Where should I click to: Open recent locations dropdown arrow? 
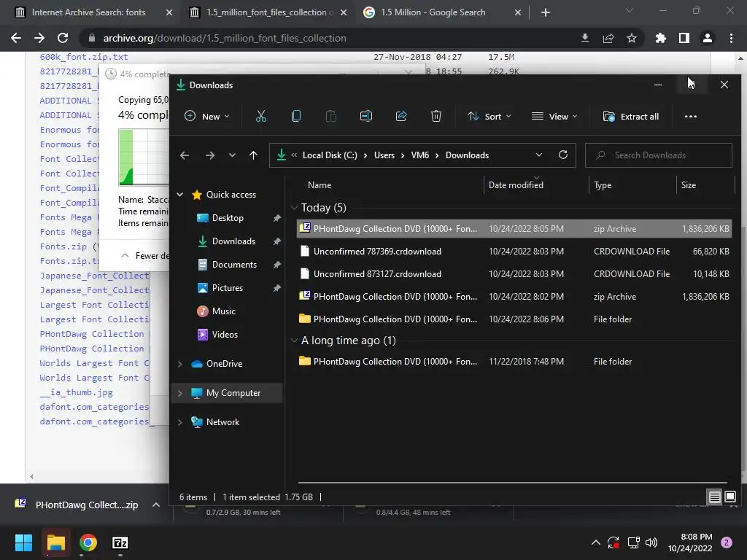click(232, 155)
